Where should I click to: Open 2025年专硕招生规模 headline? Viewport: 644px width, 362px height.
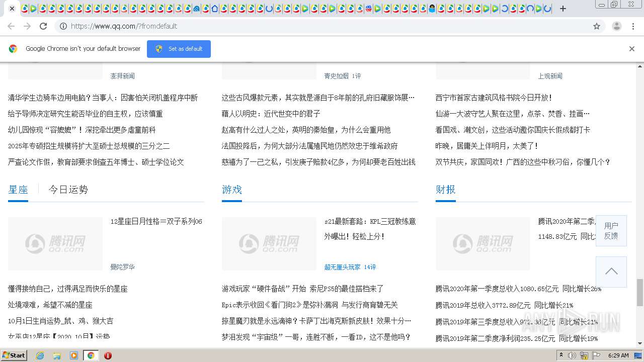coord(89,146)
